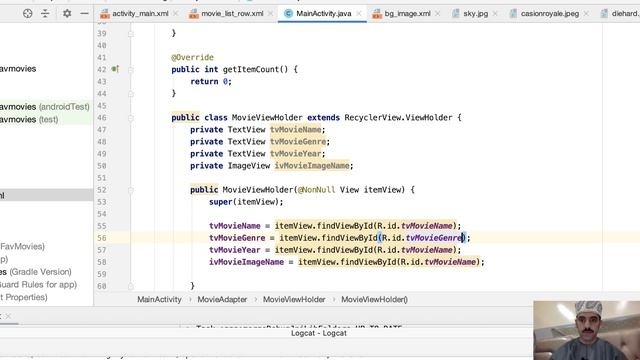Hide the project panel with minus icon
This screenshot has width=640, height=360.
pyautogui.click(x=84, y=13)
